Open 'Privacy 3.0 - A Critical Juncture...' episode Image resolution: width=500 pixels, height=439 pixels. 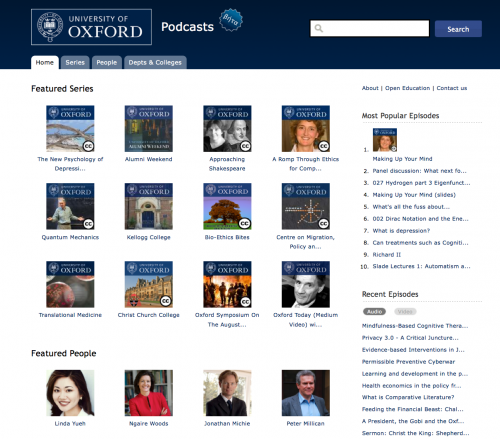410,338
